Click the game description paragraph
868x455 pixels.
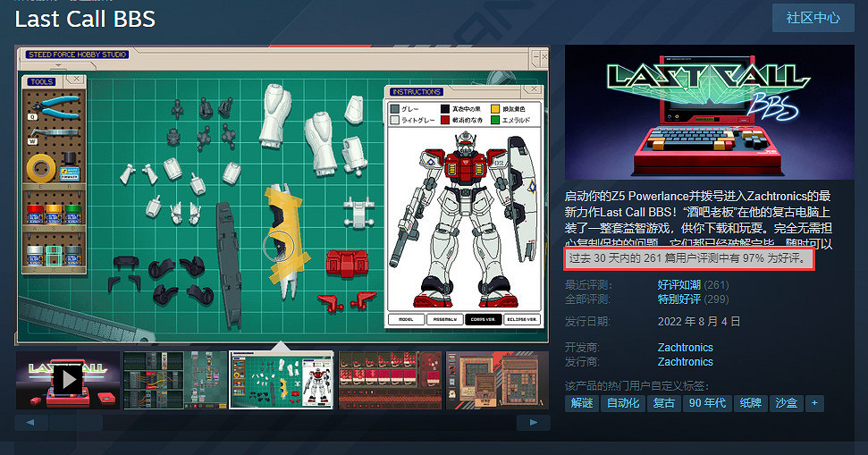click(x=699, y=220)
